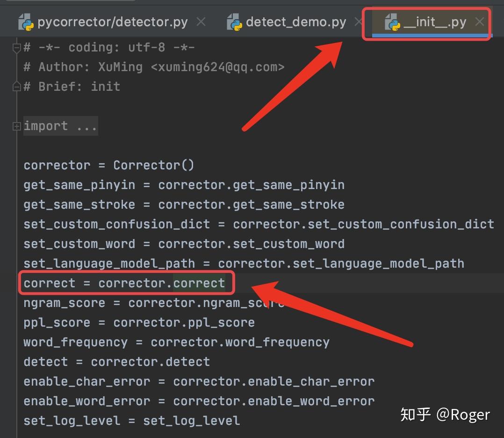Place cursor on the 'corrector = Corrector()' line

[108, 165]
